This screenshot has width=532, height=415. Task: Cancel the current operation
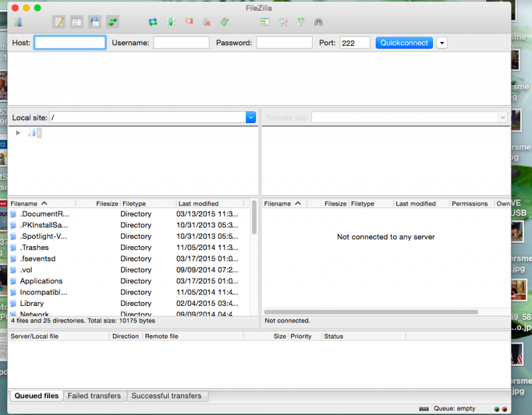pos(189,22)
